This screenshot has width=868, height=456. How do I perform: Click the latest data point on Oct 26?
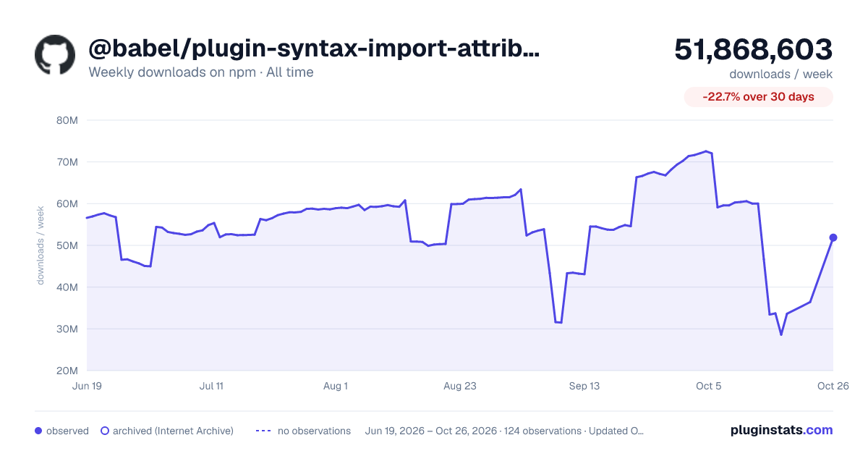pyautogui.click(x=833, y=237)
